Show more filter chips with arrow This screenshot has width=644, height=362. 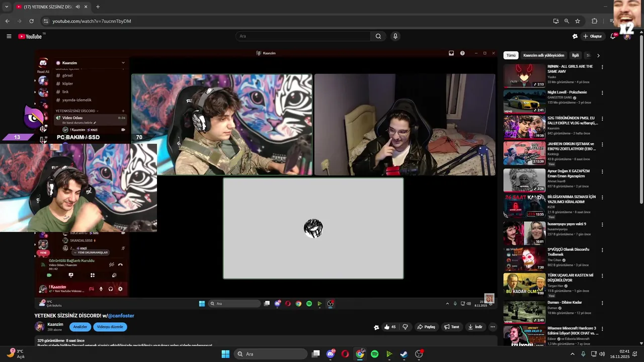click(598, 55)
